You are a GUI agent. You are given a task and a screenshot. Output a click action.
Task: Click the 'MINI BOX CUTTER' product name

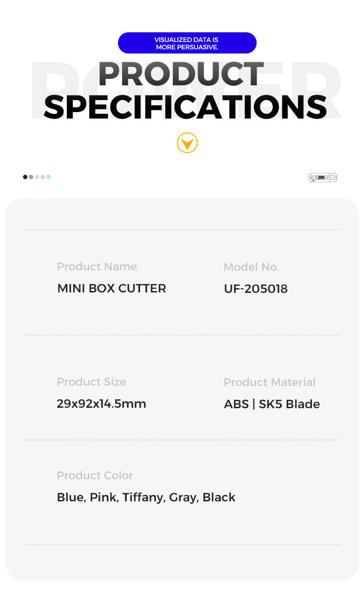point(112,288)
